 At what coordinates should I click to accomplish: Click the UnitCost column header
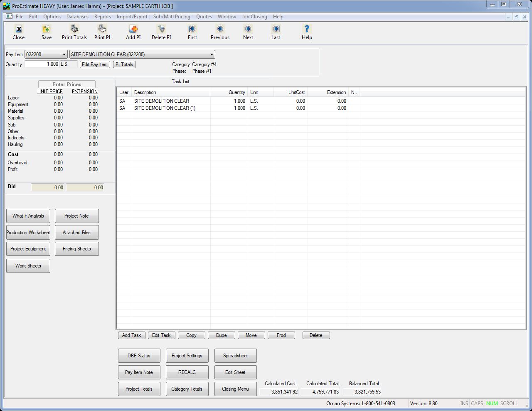pyautogui.click(x=291, y=92)
